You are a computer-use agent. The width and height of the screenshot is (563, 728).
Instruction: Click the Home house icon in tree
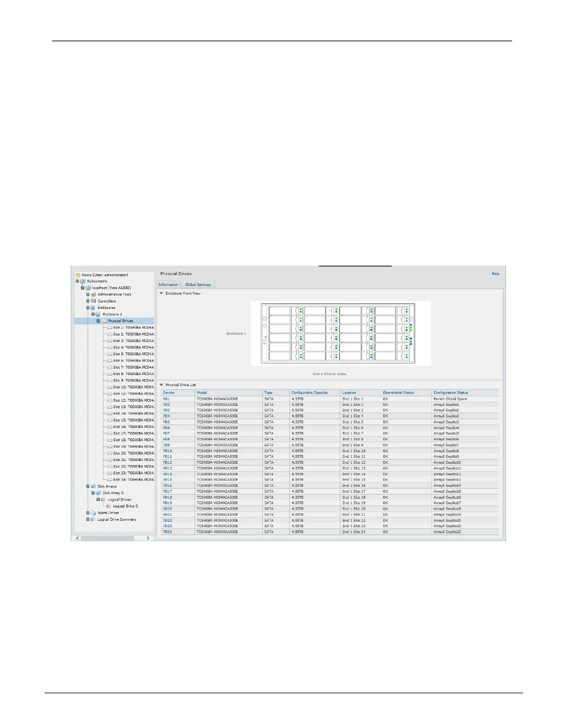[78, 275]
